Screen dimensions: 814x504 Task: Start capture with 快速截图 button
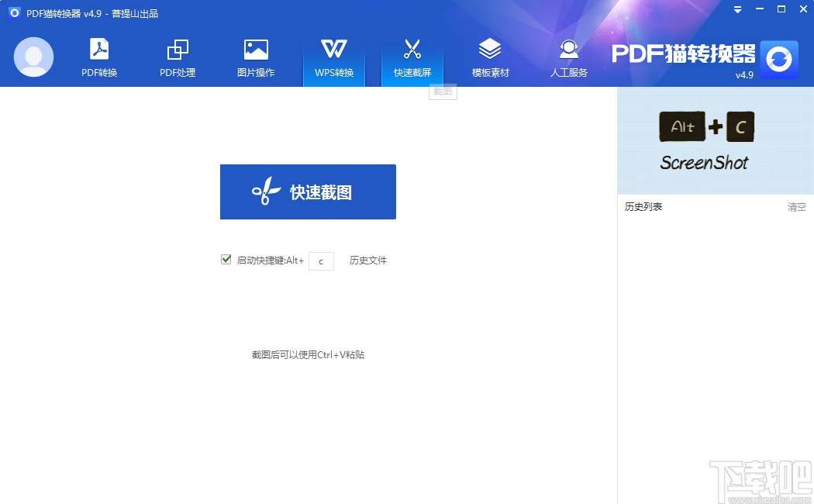tap(308, 192)
